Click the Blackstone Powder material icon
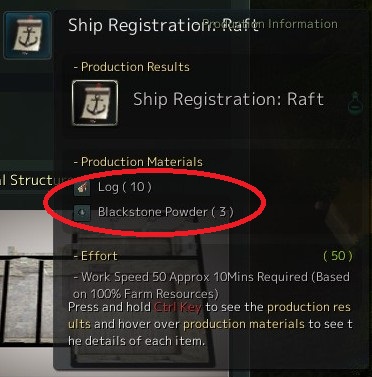Image resolution: width=372 pixels, height=377 pixels. click(82, 213)
